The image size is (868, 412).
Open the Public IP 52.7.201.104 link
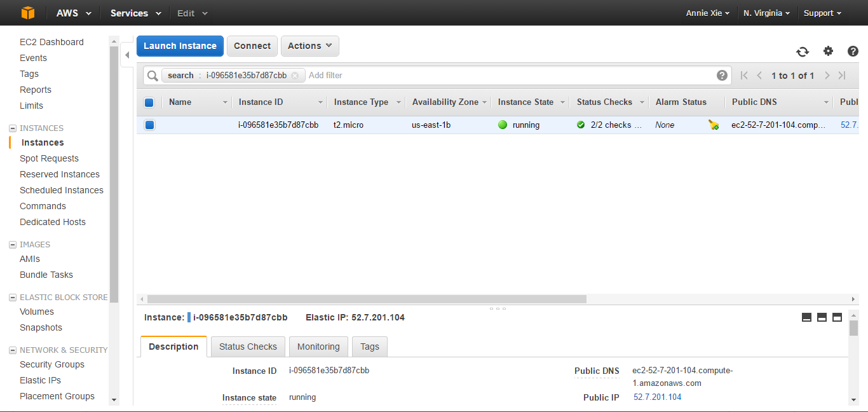(x=657, y=397)
